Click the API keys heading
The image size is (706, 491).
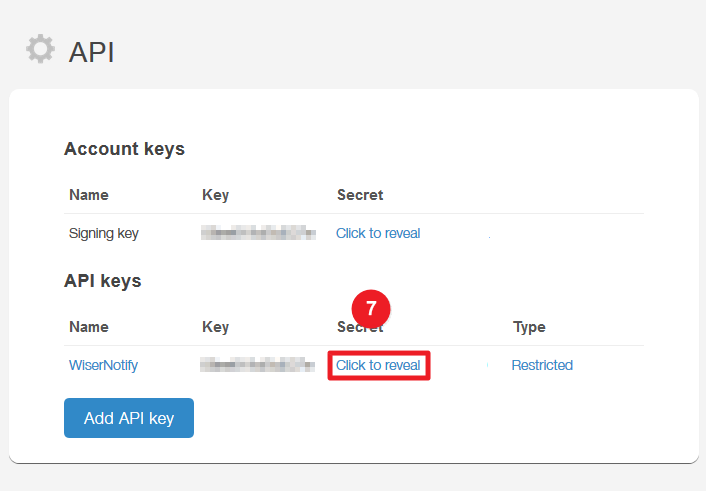pos(103,281)
